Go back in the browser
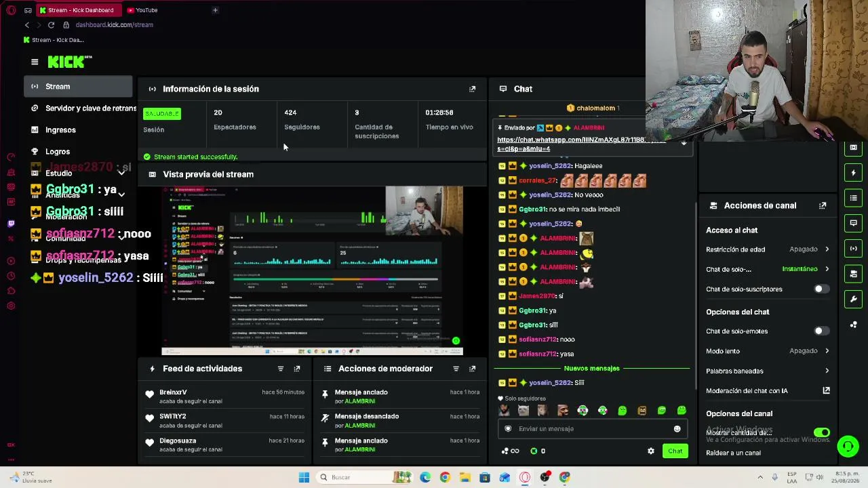868x488 pixels. pyautogui.click(x=27, y=25)
